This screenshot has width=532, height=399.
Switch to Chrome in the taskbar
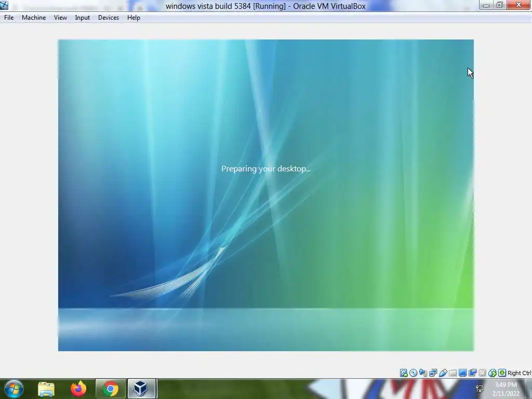click(x=111, y=389)
